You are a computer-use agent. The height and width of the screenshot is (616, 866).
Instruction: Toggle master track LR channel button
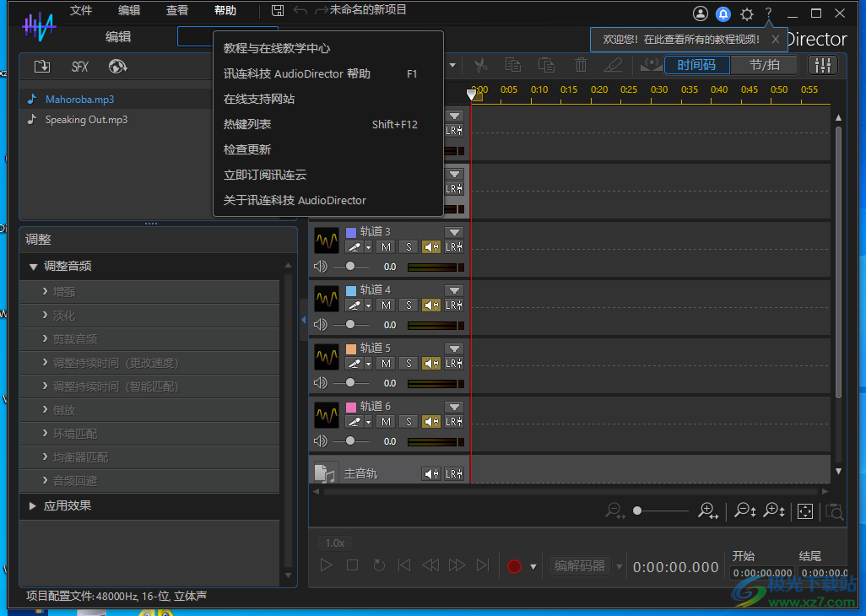point(454,473)
